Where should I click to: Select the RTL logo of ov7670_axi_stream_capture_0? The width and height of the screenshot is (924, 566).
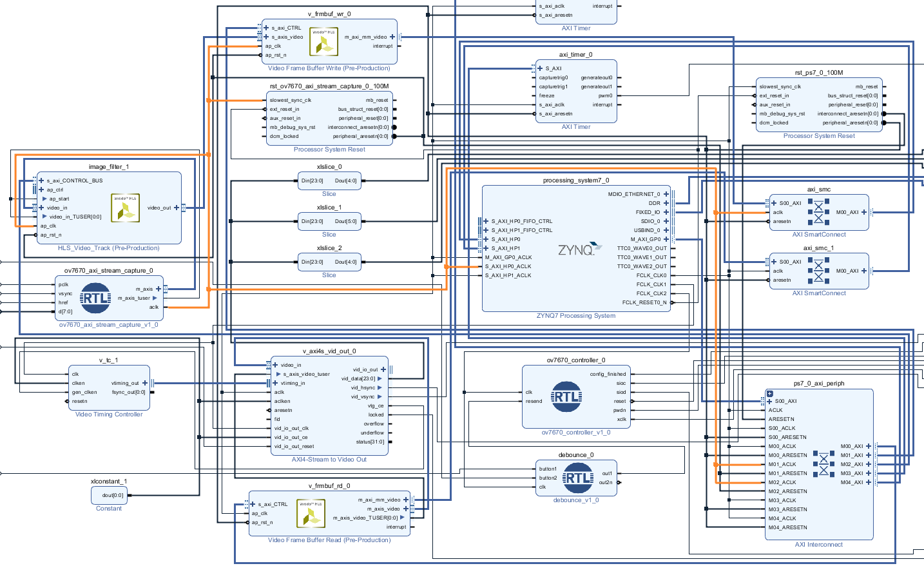click(95, 298)
